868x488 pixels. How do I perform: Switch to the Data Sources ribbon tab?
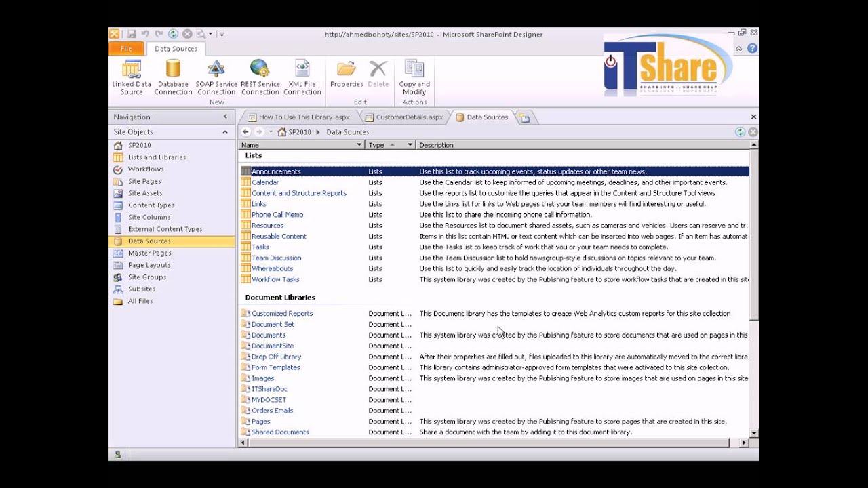176,49
